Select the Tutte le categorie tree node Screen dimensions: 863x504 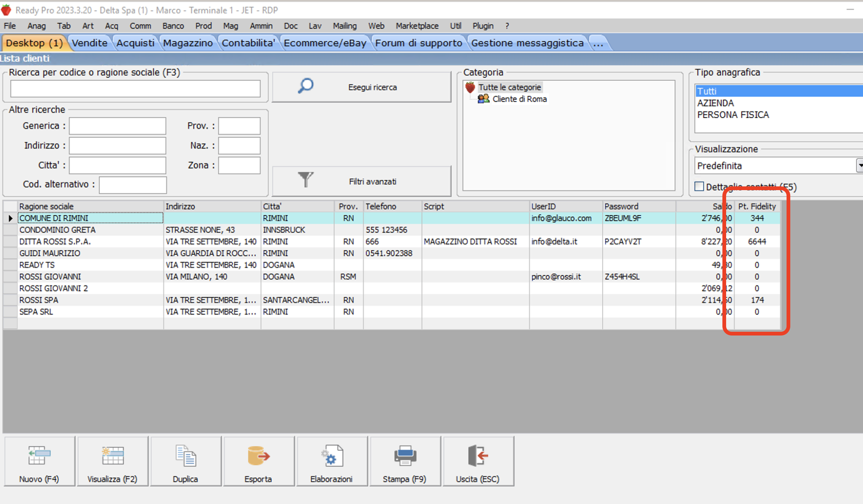[x=509, y=87]
